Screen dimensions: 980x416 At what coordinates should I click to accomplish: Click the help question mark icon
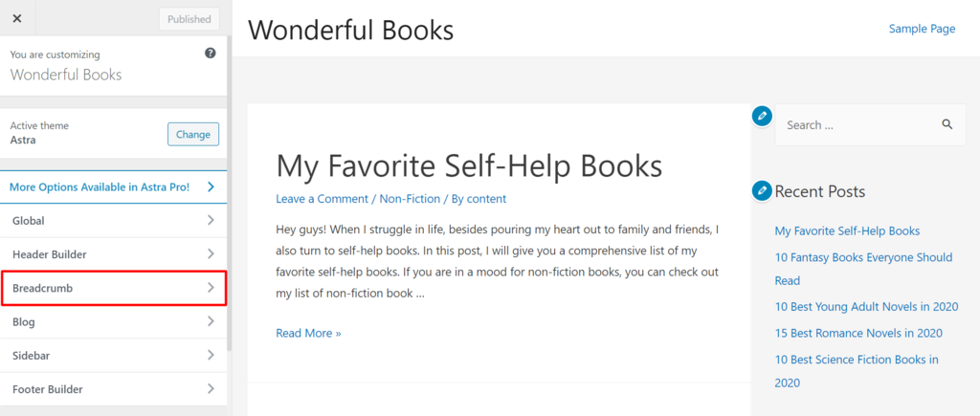[211, 54]
